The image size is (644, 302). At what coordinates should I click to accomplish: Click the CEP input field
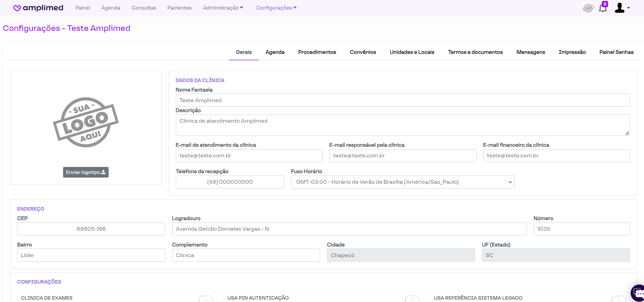coord(91,229)
